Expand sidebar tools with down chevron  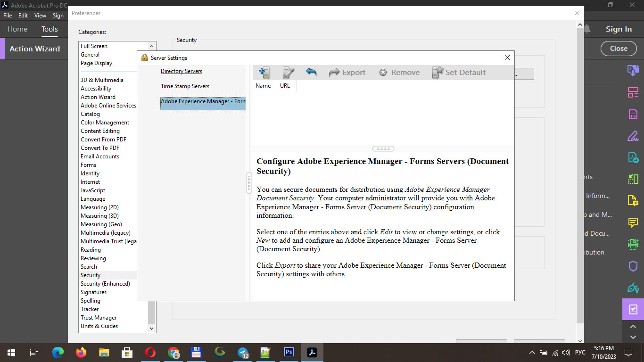click(633, 337)
